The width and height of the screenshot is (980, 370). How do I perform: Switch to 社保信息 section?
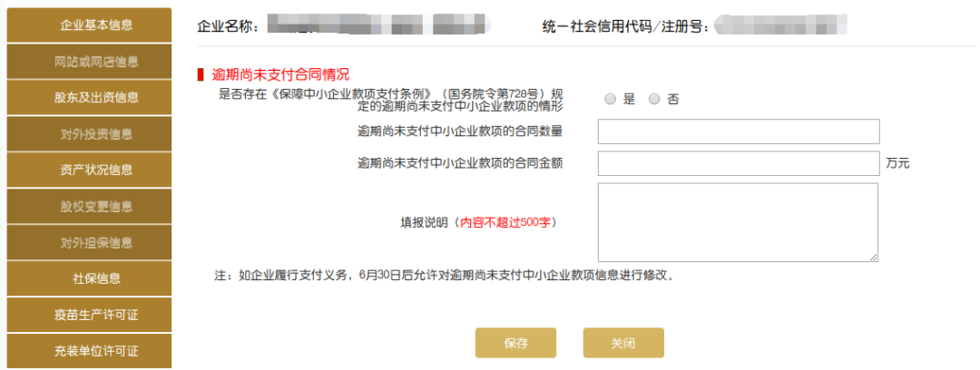coord(89,278)
